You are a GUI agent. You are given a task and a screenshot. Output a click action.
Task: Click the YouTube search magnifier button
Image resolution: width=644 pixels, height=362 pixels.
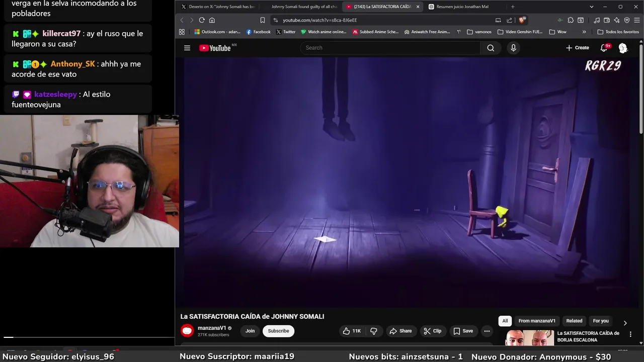[x=491, y=48]
